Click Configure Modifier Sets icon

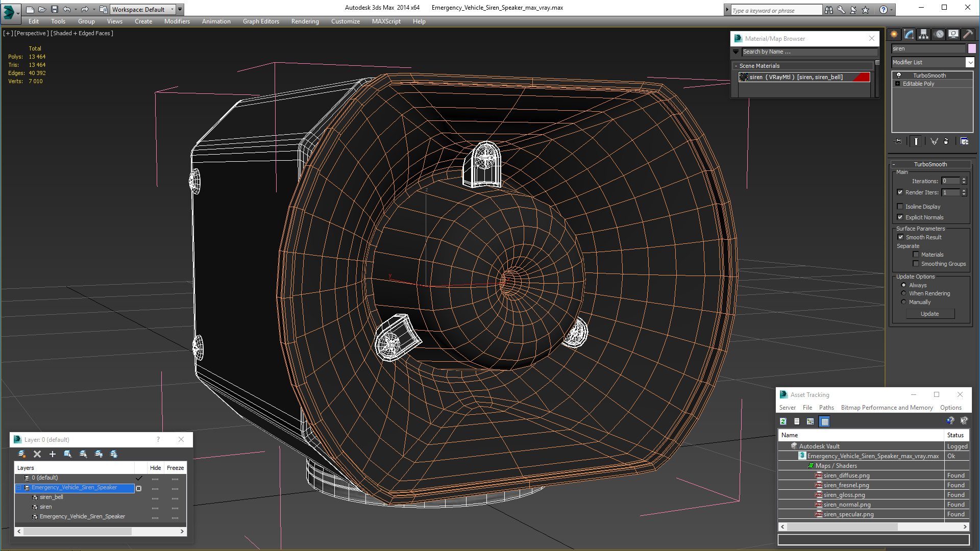[964, 141]
